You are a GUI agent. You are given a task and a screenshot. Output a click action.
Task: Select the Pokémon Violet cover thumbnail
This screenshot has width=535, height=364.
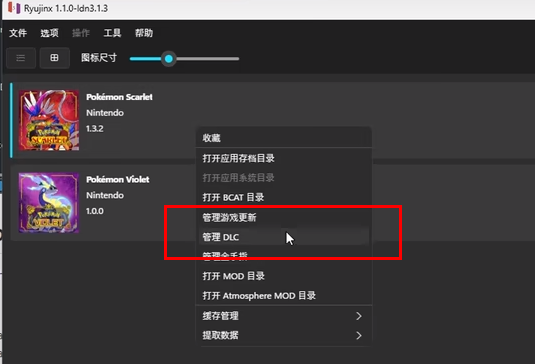pos(49,203)
